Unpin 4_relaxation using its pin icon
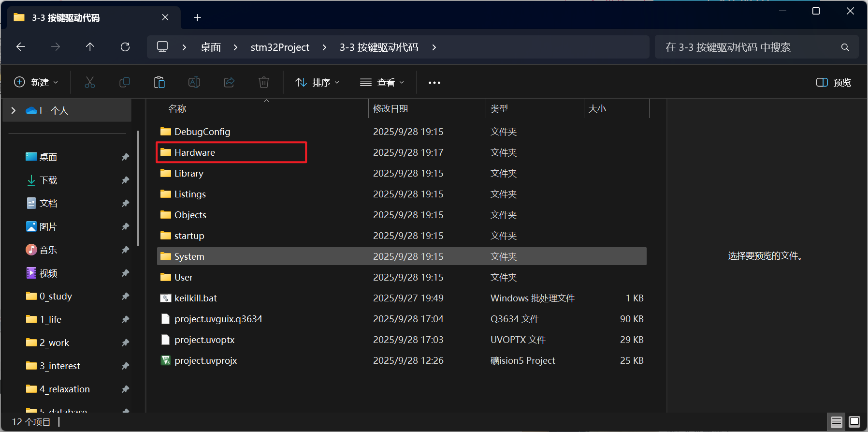This screenshot has width=868, height=432. tap(125, 389)
